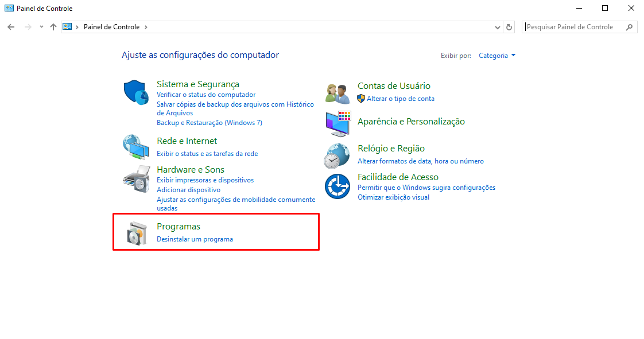Click Adicionar dispositivo link
The height and width of the screenshot is (339, 644).
[x=188, y=190]
